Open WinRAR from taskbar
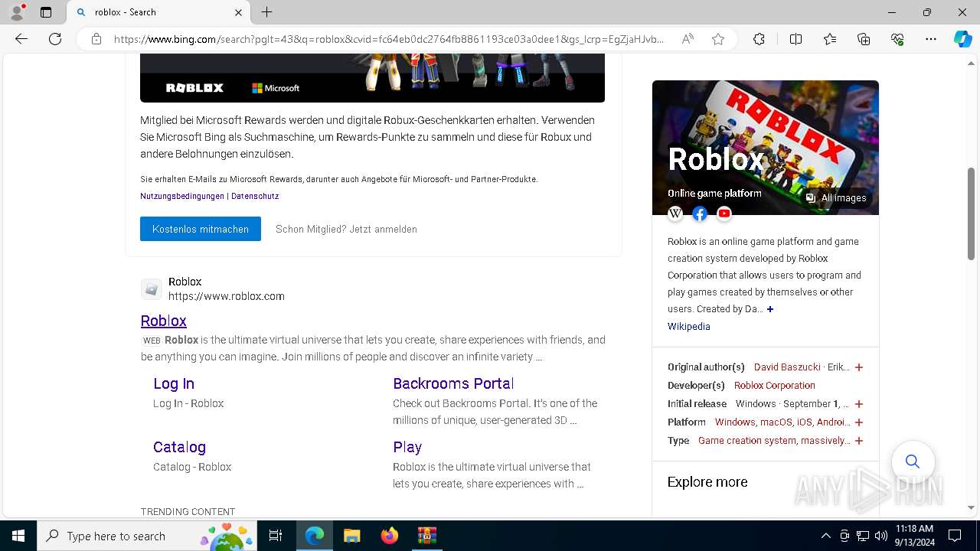The width and height of the screenshot is (980, 551). (x=426, y=536)
